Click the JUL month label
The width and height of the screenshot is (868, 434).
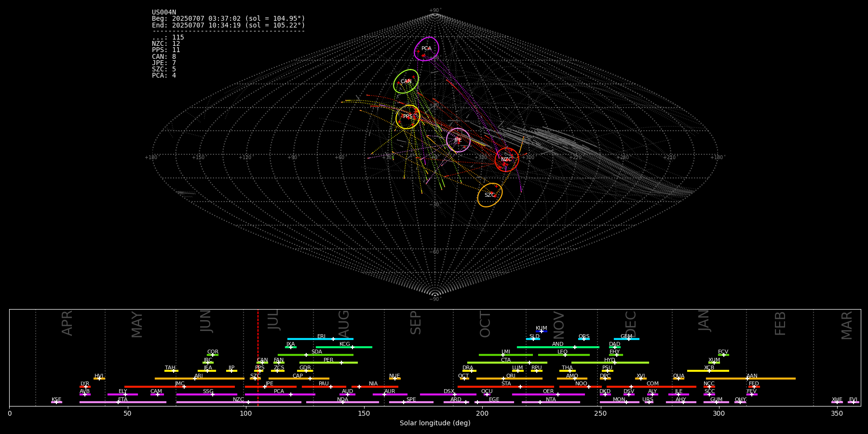tap(273, 320)
